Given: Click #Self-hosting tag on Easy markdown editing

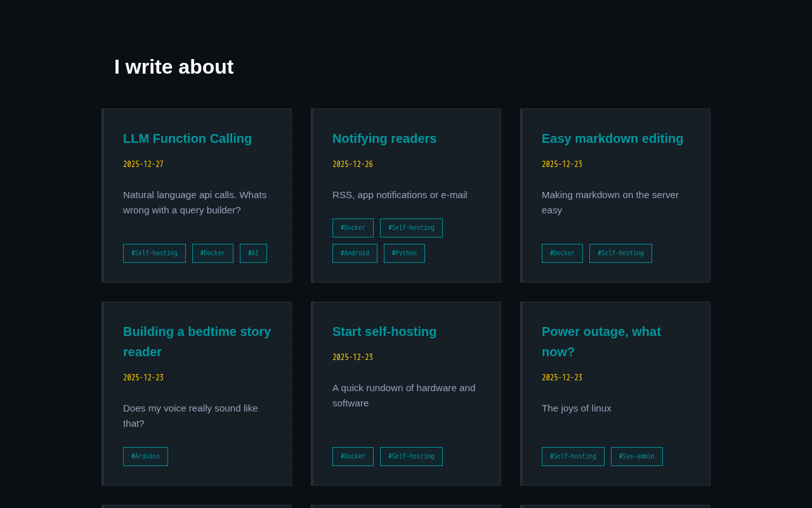Looking at the screenshot, I should tap(620, 253).
